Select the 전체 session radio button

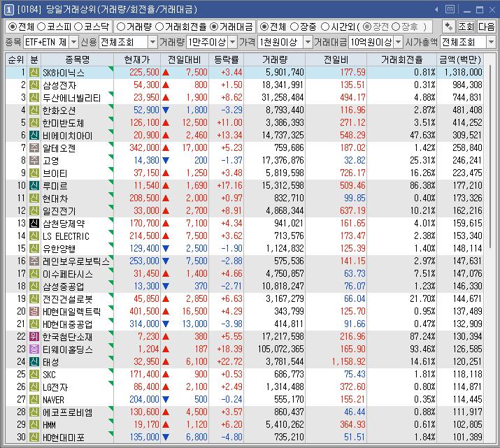(x=264, y=27)
